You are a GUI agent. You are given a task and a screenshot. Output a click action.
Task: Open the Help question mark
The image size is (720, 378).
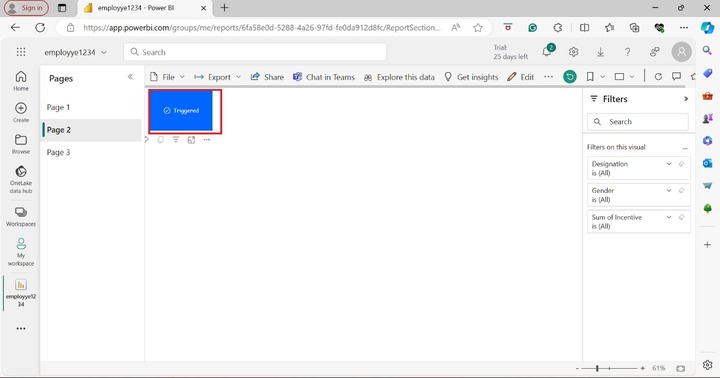(x=627, y=52)
